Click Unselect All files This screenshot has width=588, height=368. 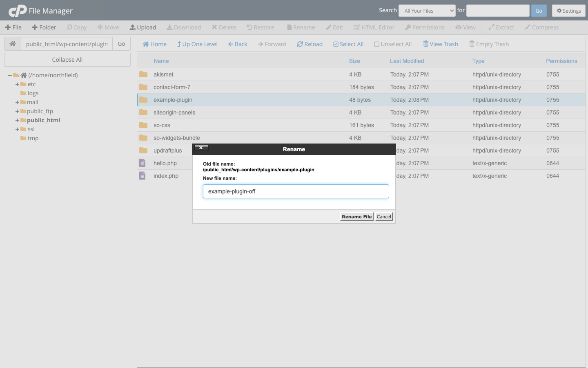coord(393,44)
